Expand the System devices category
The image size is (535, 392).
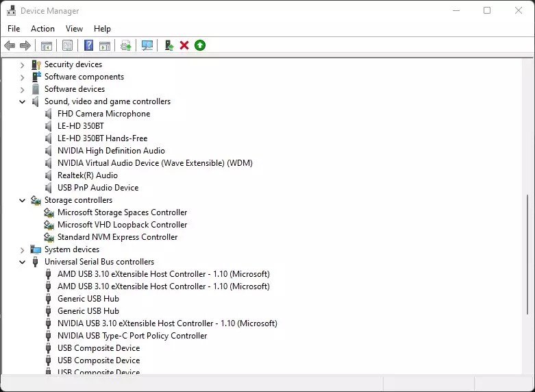(22, 250)
